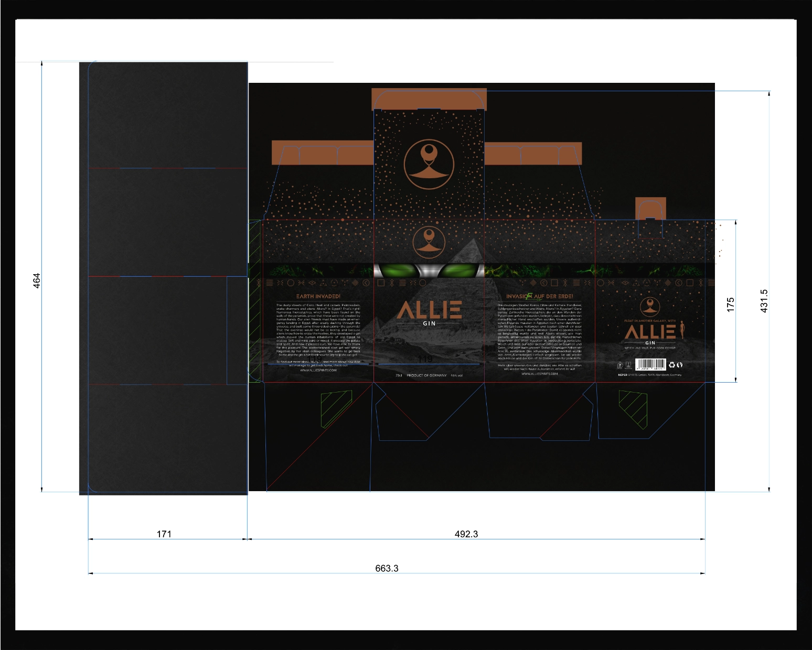The width and height of the screenshot is (812, 650).
Task: Click the large ALLIE logo on center panel
Action: [x=429, y=310]
